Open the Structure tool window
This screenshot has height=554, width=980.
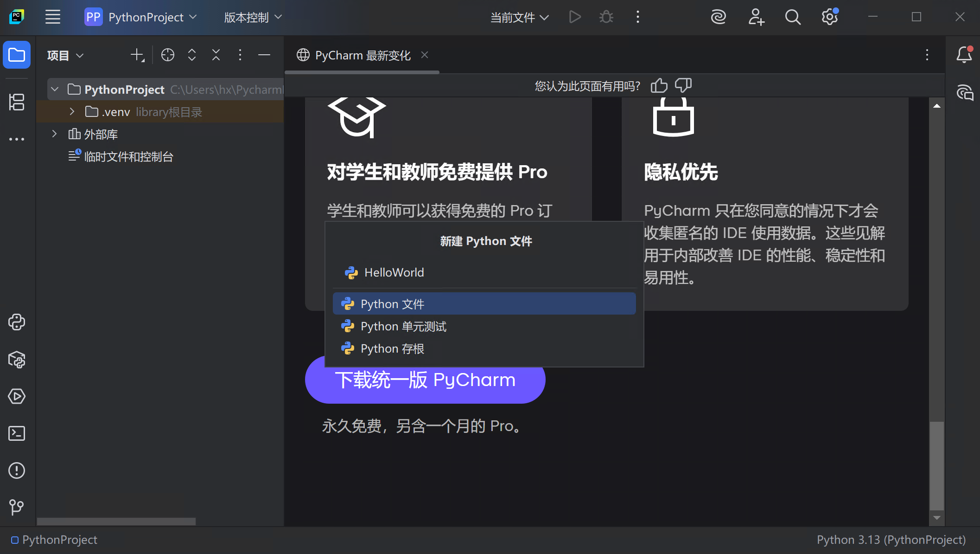(17, 102)
